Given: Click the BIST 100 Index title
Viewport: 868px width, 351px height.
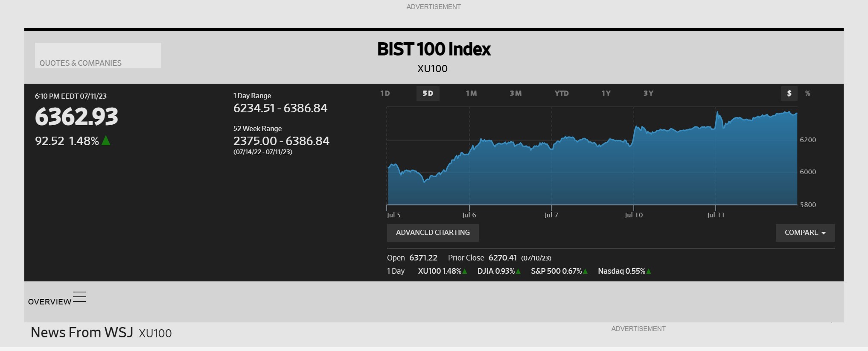Looking at the screenshot, I should click(434, 49).
